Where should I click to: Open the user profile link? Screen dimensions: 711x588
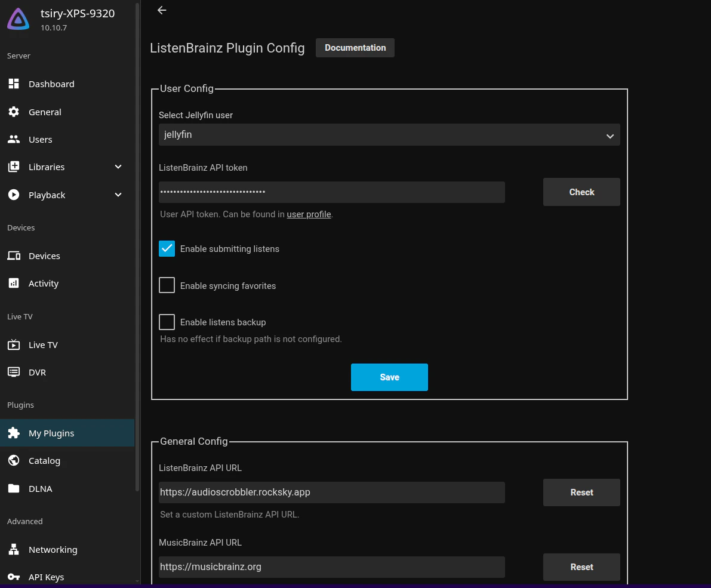point(309,214)
